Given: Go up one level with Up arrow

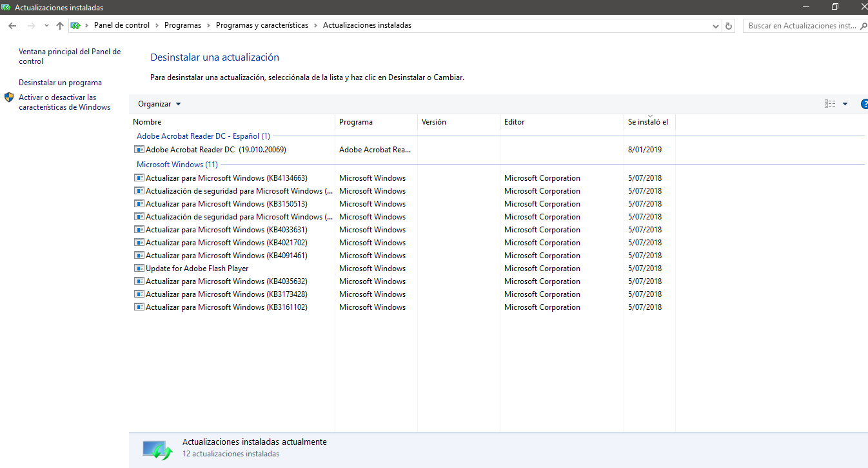Looking at the screenshot, I should point(60,26).
